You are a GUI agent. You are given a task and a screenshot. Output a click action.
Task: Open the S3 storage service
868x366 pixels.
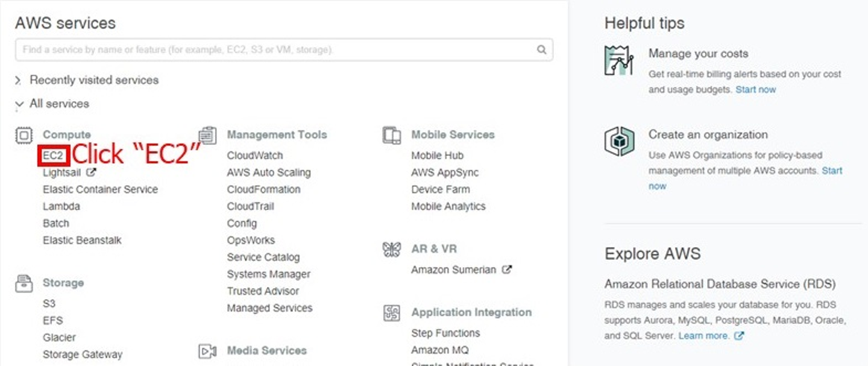coord(49,303)
